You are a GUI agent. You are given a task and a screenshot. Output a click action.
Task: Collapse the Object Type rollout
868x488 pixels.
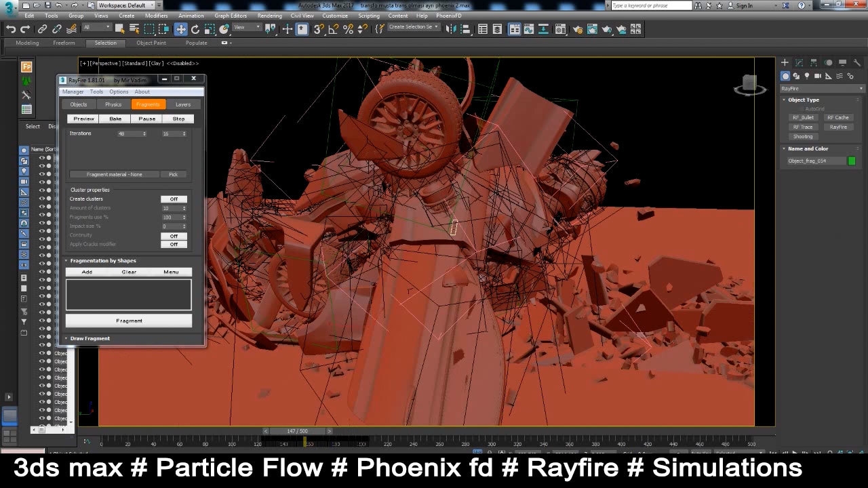[x=803, y=100]
